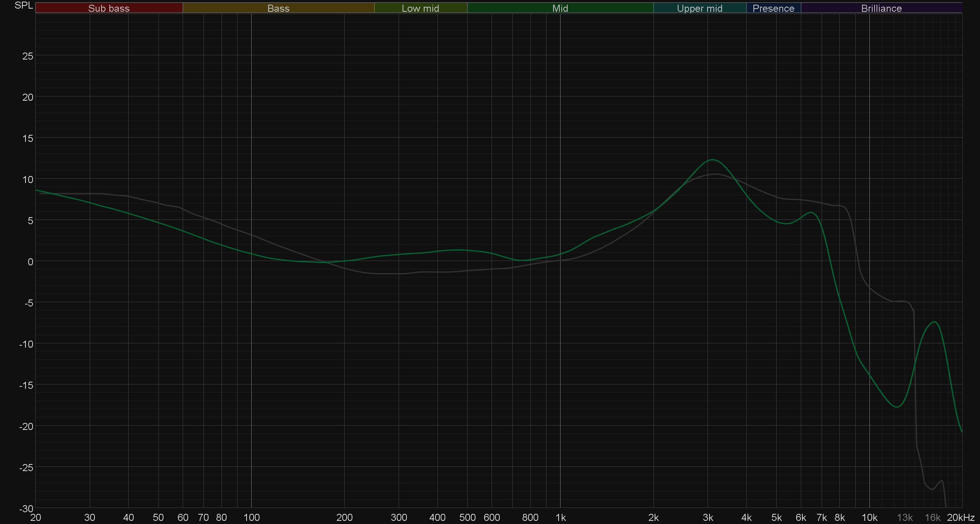
Task: Click the 0 dB level label
Action: pyautogui.click(x=30, y=262)
